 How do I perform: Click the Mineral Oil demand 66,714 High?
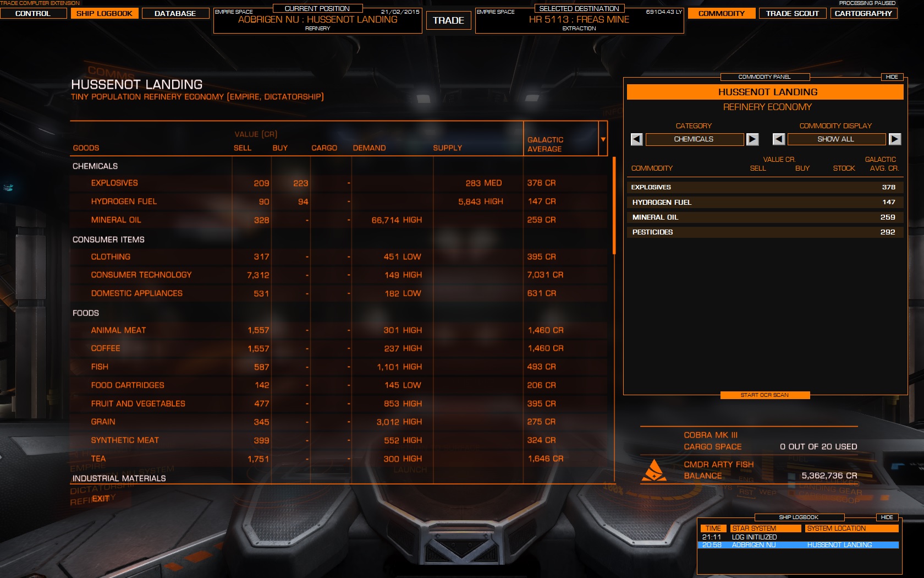click(x=397, y=220)
